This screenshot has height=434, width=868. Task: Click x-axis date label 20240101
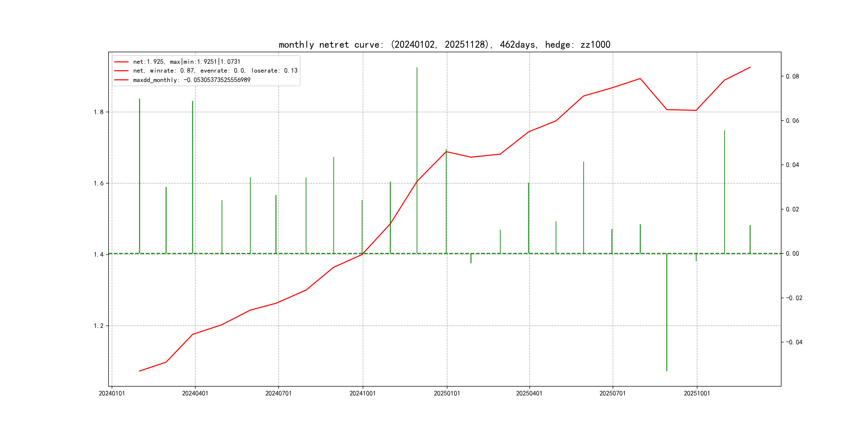coord(111,393)
